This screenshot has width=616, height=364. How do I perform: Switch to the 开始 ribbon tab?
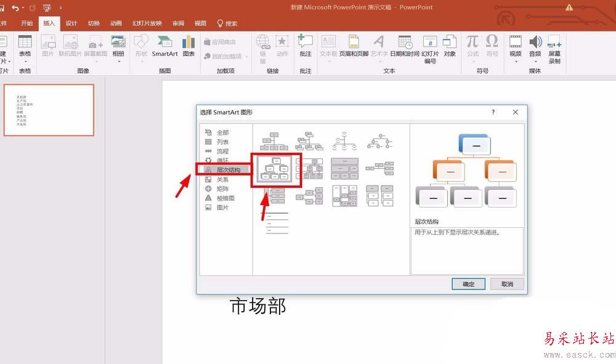[26, 23]
